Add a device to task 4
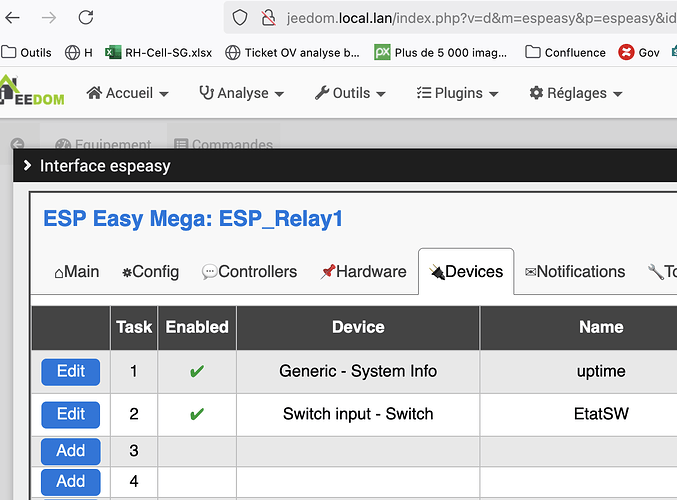Screen dimensions: 677x500 (71, 482)
